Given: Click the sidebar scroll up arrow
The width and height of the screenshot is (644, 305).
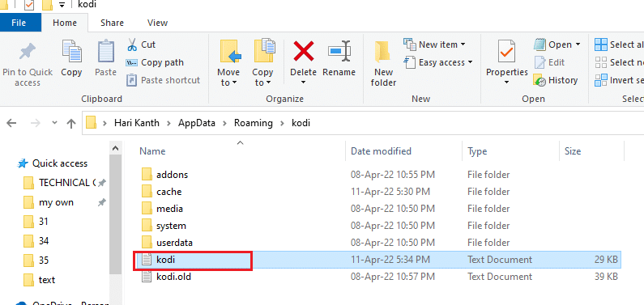Looking at the screenshot, I should click(116, 148).
